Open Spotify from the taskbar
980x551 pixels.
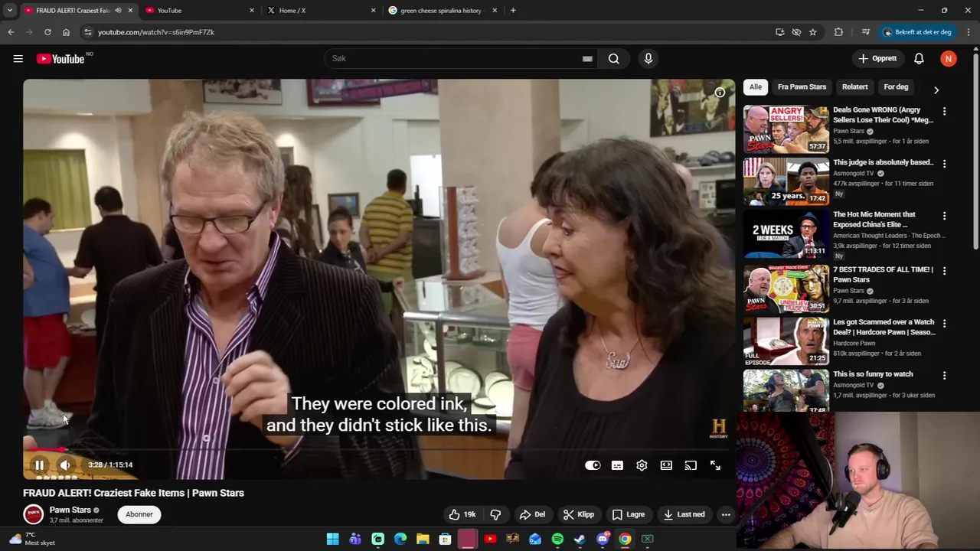557,539
